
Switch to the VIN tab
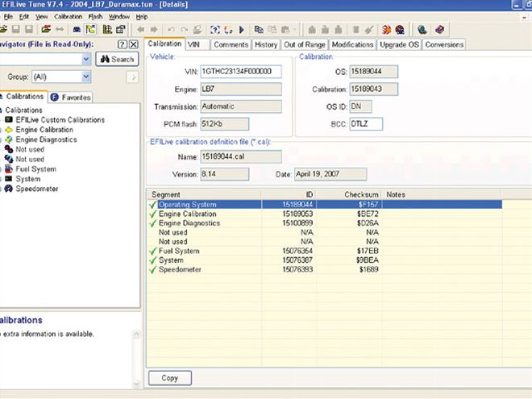pyautogui.click(x=197, y=45)
